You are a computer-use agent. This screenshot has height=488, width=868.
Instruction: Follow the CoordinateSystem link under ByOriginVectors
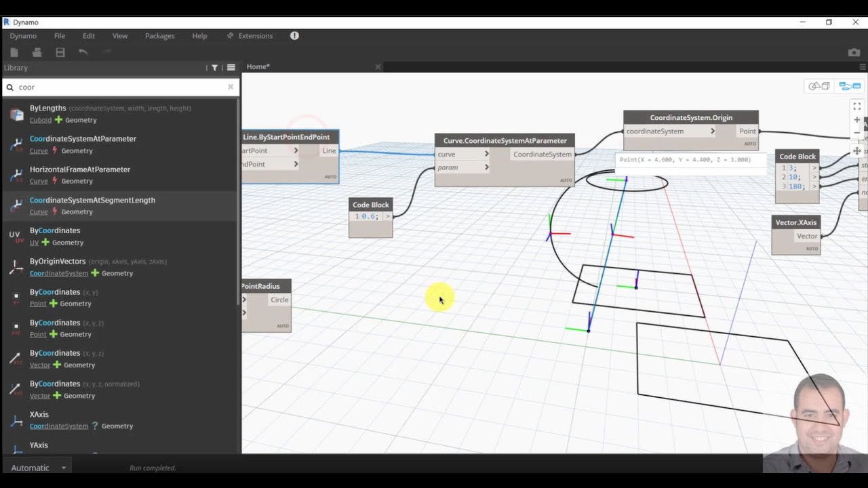tap(59, 273)
